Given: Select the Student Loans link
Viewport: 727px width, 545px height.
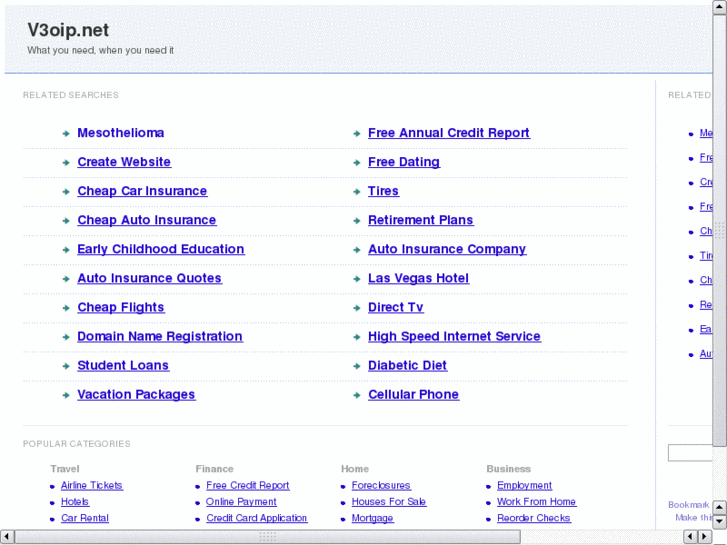Looking at the screenshot, I should point(123,365).
